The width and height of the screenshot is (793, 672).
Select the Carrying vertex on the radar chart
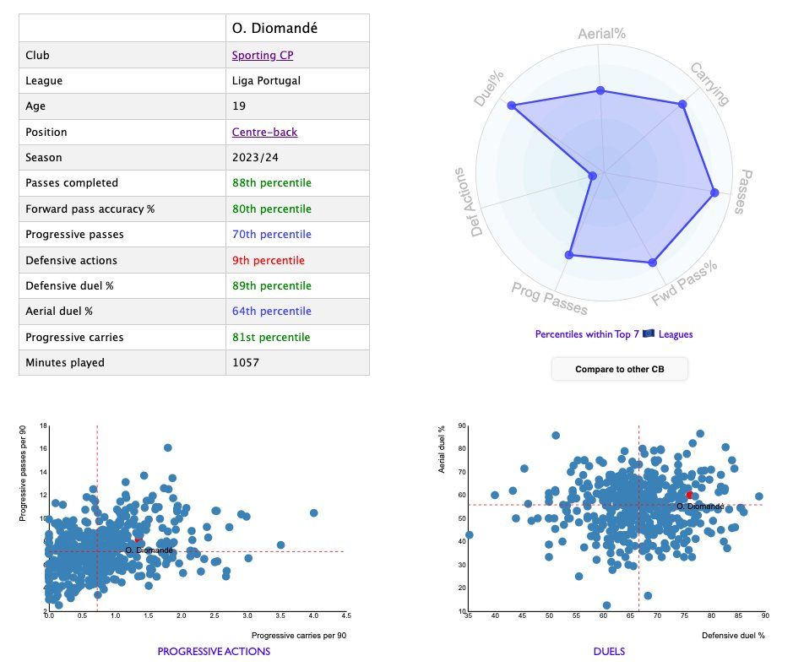pos(682,105)
